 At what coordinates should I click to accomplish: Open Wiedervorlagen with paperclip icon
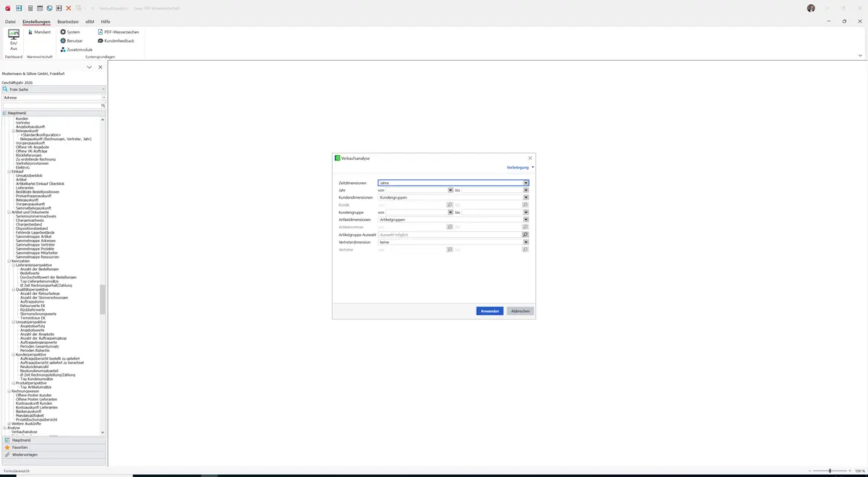pos(54,455)
